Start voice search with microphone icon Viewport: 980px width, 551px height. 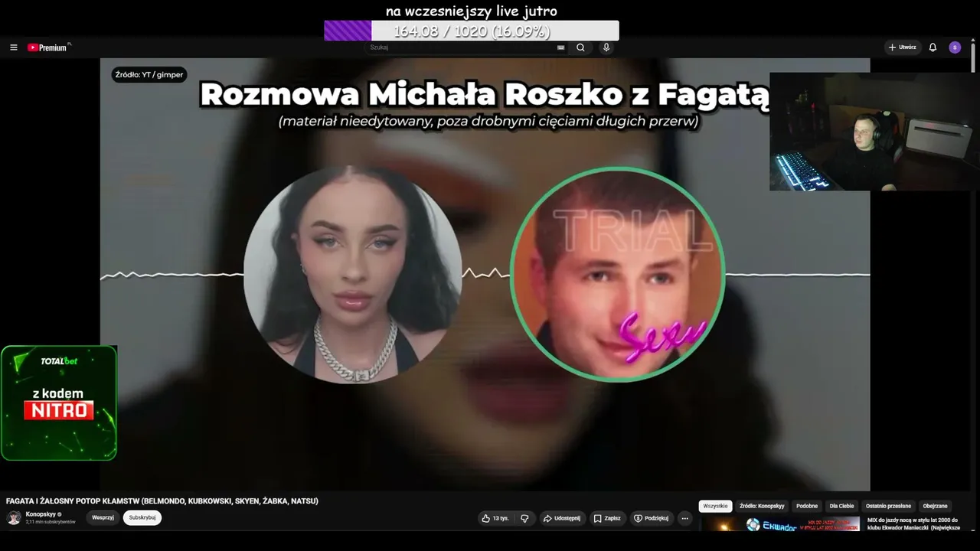click(x=606, y=47)
